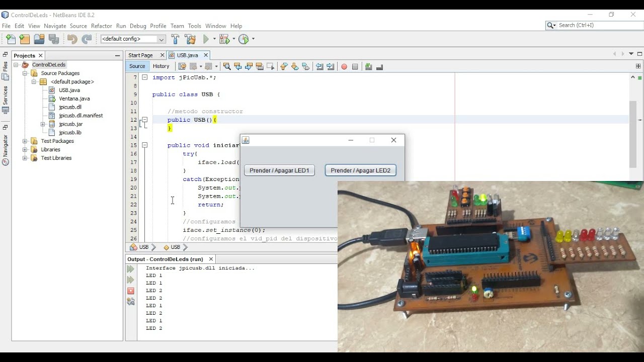
Task: Collapse the ControlDeLeds project node
Action: [x=16, y=65]
